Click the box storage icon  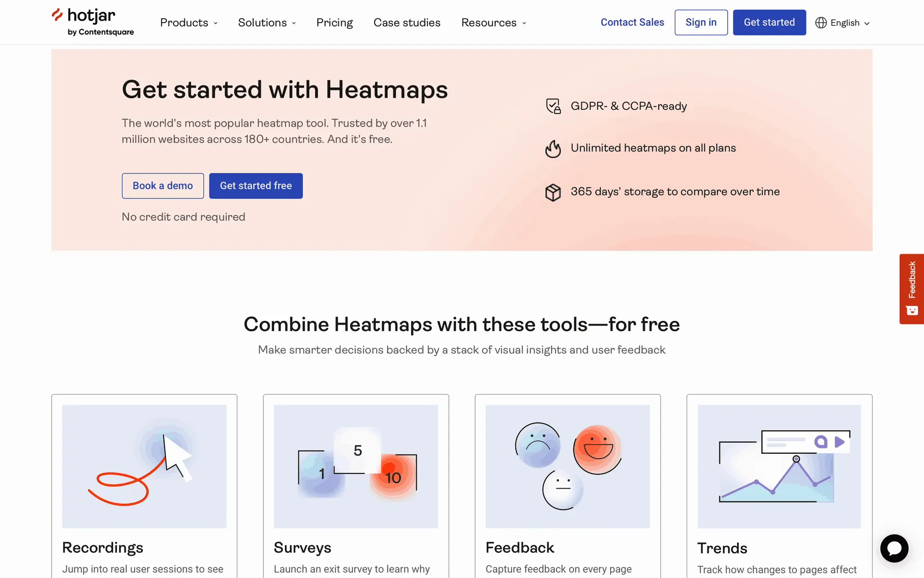[553, 192]
